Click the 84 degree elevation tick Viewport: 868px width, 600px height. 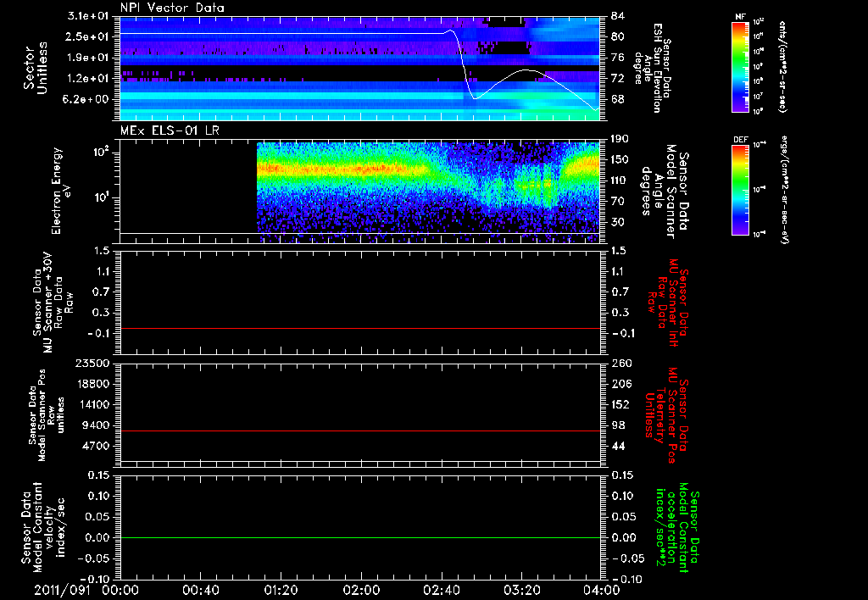618,15
